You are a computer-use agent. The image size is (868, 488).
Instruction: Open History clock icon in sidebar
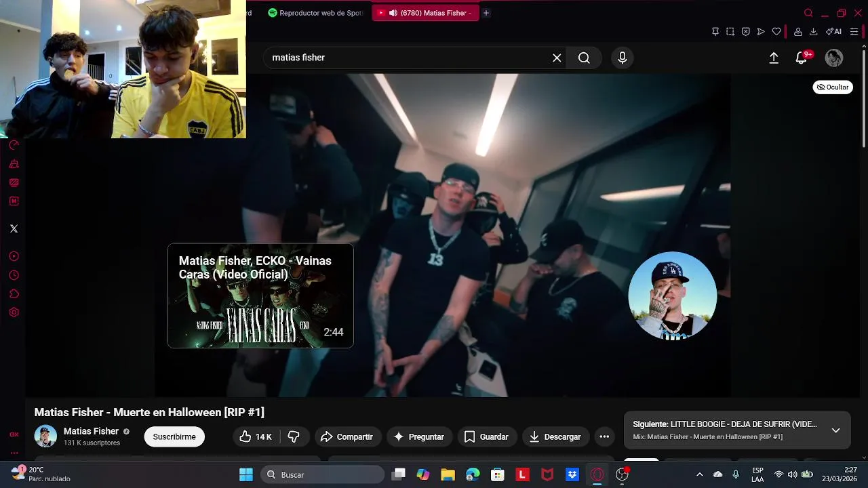coord(14,275)
